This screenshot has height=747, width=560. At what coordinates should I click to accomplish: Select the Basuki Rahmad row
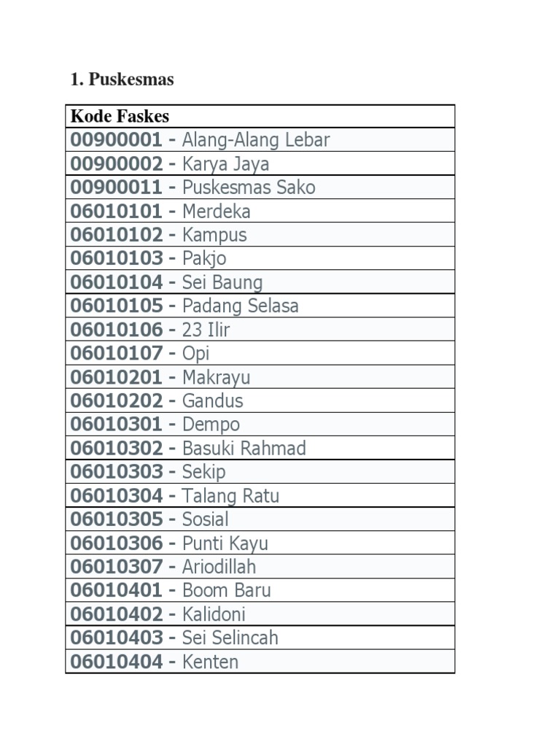[x=244, y=448]
